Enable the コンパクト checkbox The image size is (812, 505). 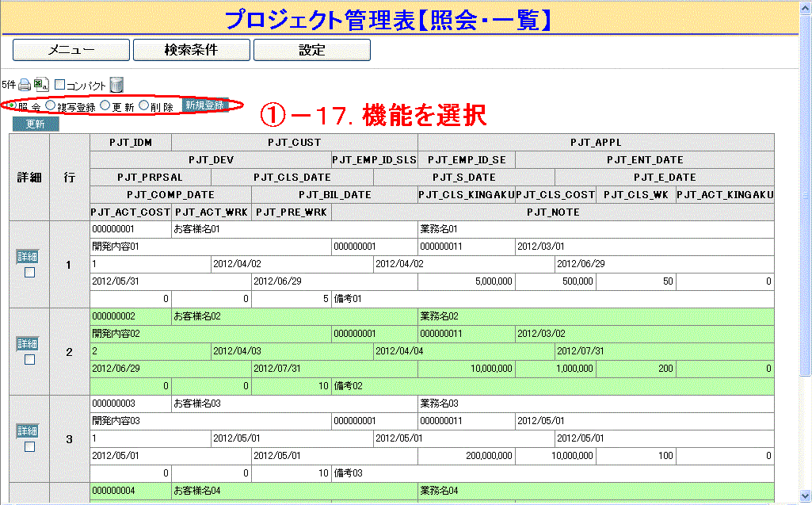pos(59,85)
